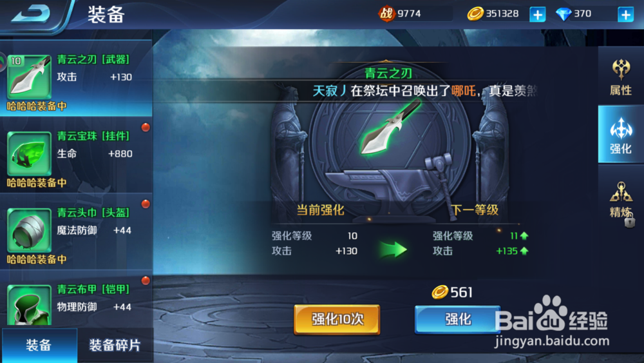Click the gold coin balance 351328
The width and height of the screenshot is (644, 363).
[502, 14]
